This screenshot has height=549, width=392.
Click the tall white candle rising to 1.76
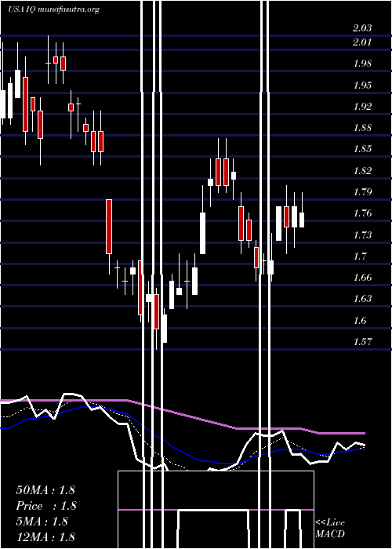(202, 233)
